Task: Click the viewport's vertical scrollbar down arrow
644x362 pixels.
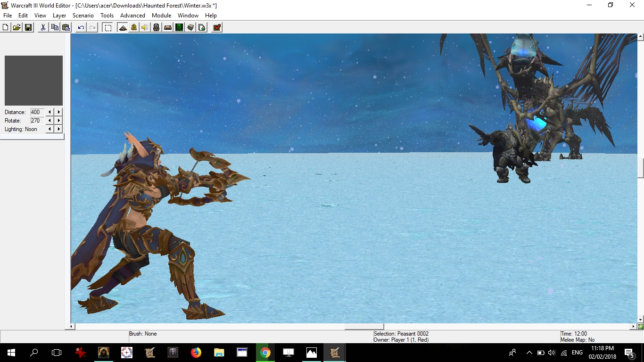Action: pyautogui.click(x=640, y=320)
